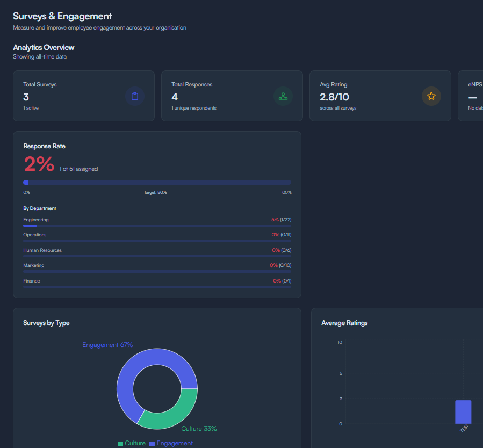Click the Human Resources department progress bar
The image size is (483, 448).
pos(157,256)
